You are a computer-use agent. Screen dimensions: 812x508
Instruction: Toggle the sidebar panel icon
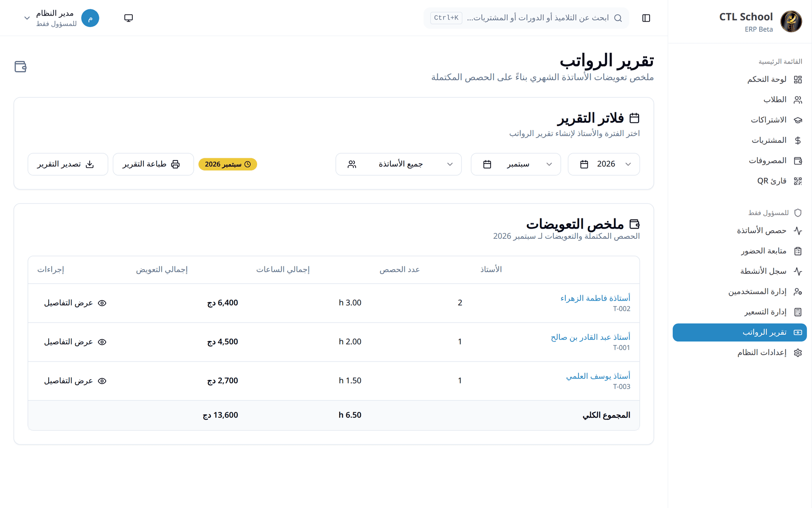(x=646, y=18)
